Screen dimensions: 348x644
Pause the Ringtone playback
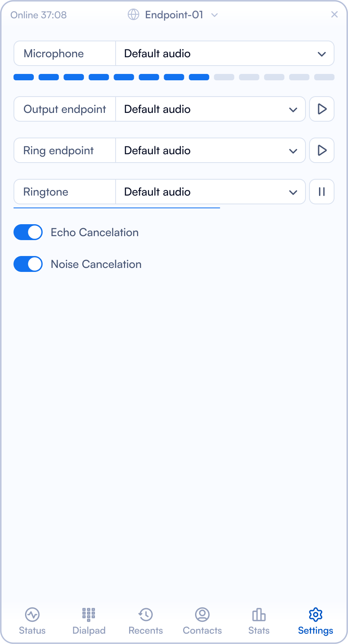coord(322,192)
